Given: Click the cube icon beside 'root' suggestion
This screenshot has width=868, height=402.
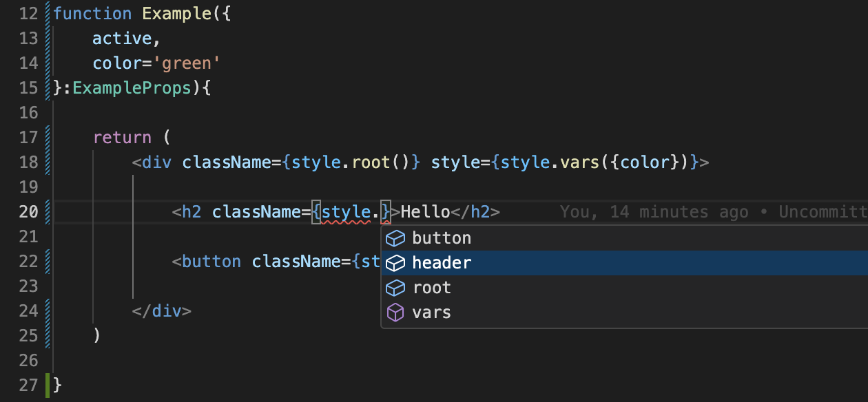Looking at the screenshot, I should tap(395, 288).
